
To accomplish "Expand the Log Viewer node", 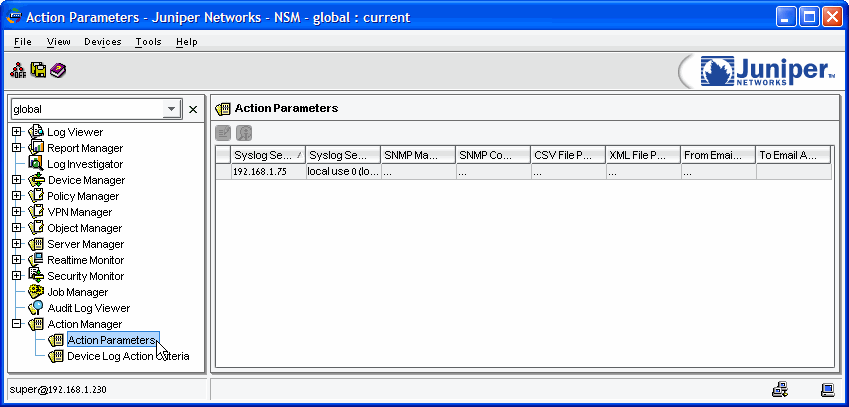I will coord(17,132).
